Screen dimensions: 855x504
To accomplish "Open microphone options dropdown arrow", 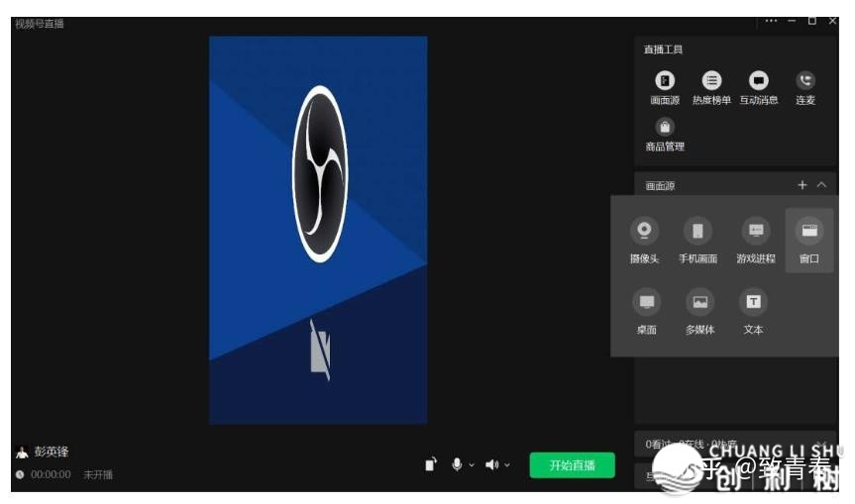I will tap(472, 465).
